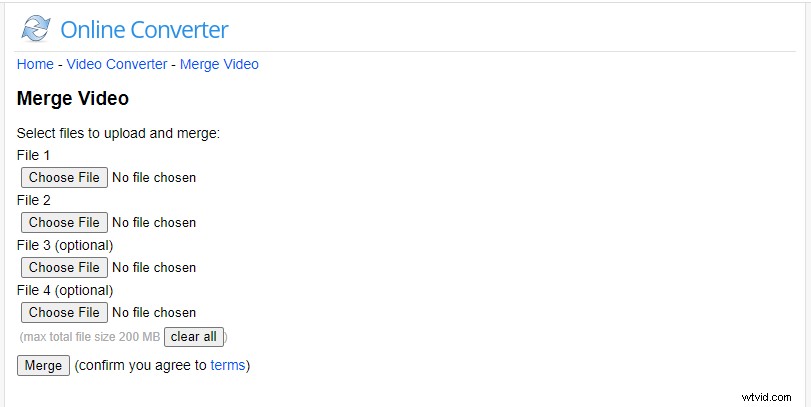The image size is (811, 407).
Task: Click the Online Converter arrows logo icon
Action: point(36,28)
